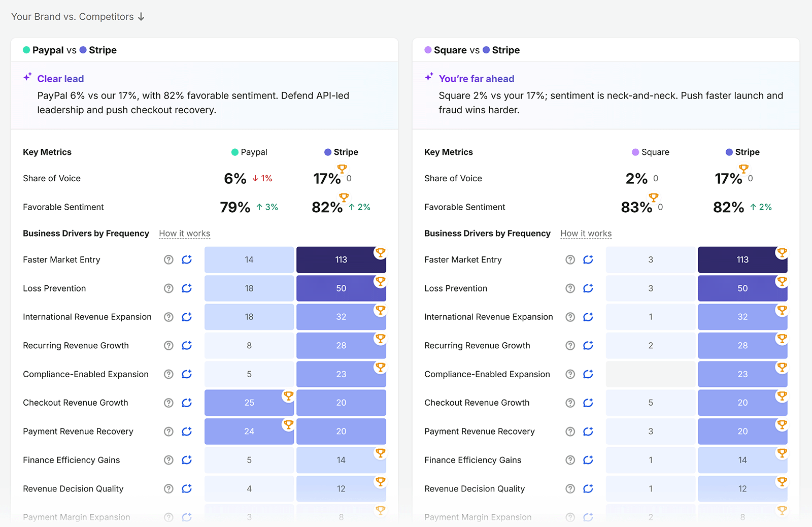Click refresh icon for Checkout Revenue Growth, Paypal card
The width and height of the screenshot is (812, 527).
click(x=187, y=403)
